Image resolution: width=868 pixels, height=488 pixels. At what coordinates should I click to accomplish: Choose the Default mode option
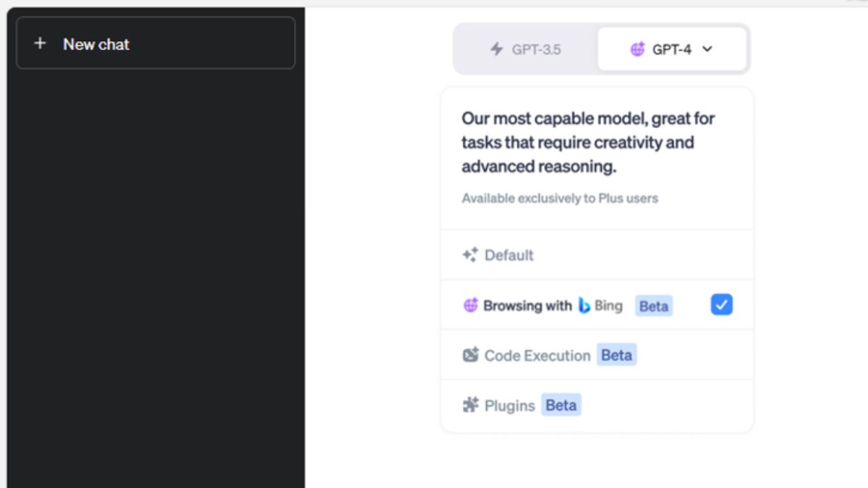pos(509,255)
